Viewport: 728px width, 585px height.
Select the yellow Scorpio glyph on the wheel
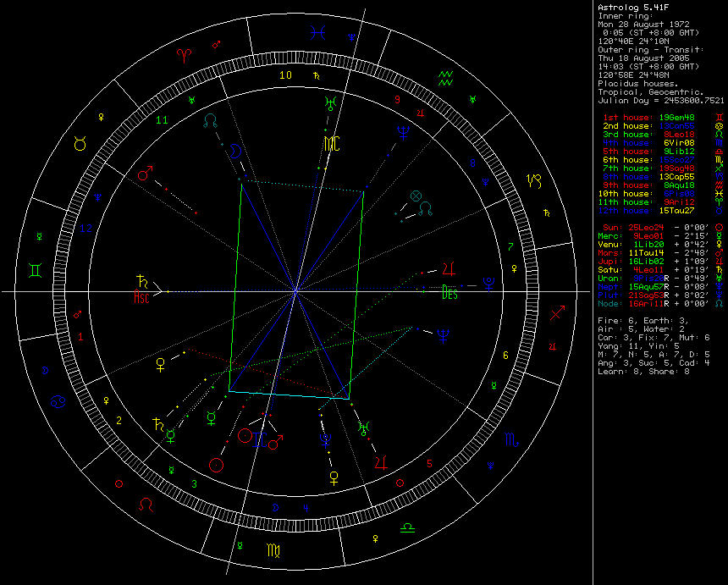pyautogui.click(x=512, y=439)
